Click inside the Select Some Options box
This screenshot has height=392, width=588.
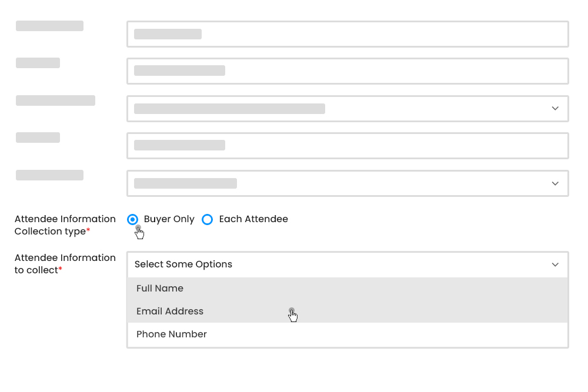tap(294, 264)
